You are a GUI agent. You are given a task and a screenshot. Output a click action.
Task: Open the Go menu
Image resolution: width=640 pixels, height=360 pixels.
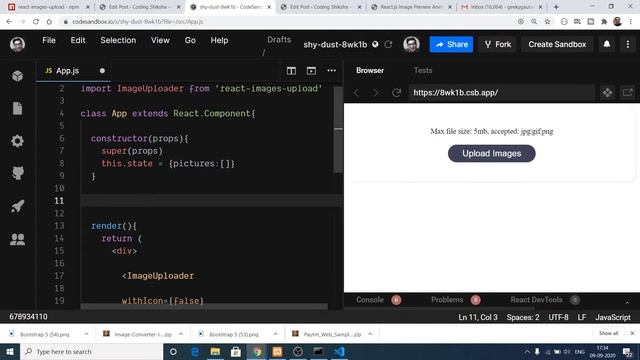190,40
